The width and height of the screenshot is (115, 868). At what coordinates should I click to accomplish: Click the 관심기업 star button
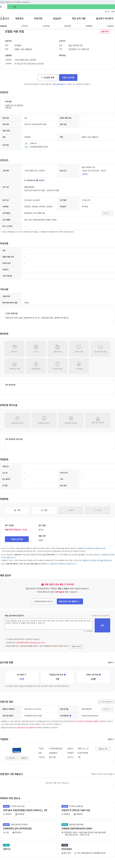11,758
